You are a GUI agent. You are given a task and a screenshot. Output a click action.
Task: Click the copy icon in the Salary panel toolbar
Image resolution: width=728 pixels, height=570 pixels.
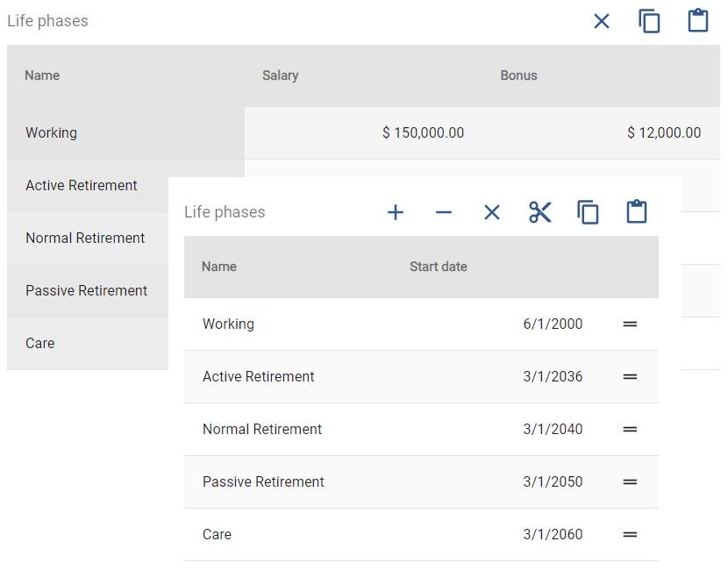pos(649,21)
